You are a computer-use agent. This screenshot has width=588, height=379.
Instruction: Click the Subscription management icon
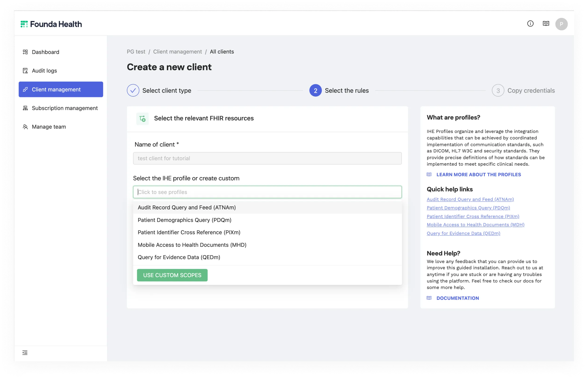[x=25, y=108]
